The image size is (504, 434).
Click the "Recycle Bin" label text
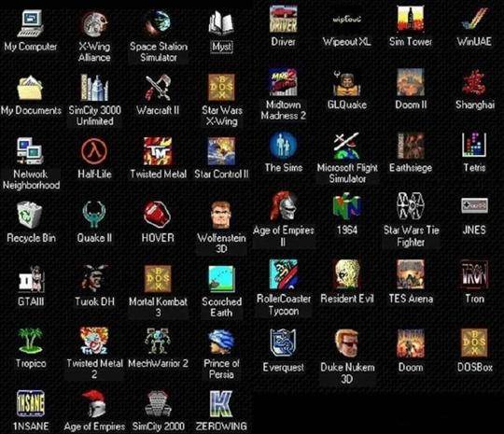(x=31, y=238)
